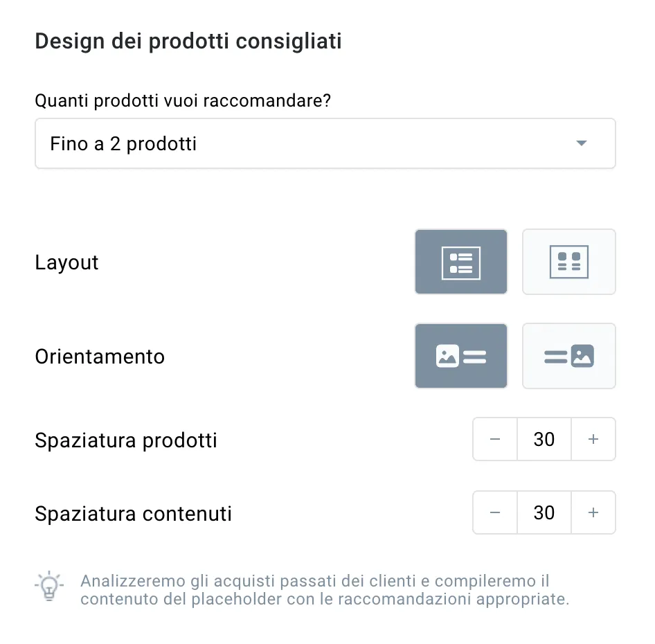Image resolution: width=655 pixels, height=644 pixels.
Task: Click the 'Spaziatura prodotti' label text
Action: [x=126, y=440]
